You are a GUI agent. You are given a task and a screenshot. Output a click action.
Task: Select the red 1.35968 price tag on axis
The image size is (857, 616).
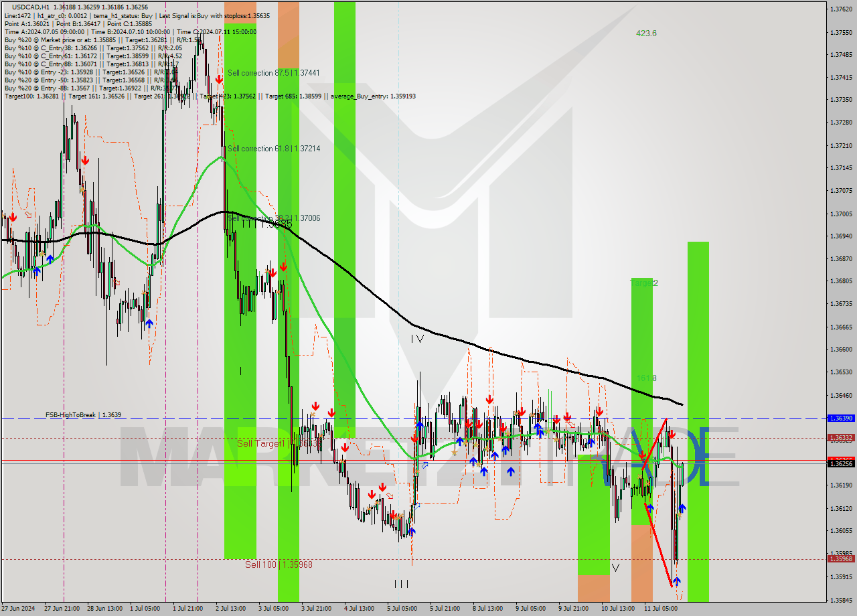(x=841, y=558)
